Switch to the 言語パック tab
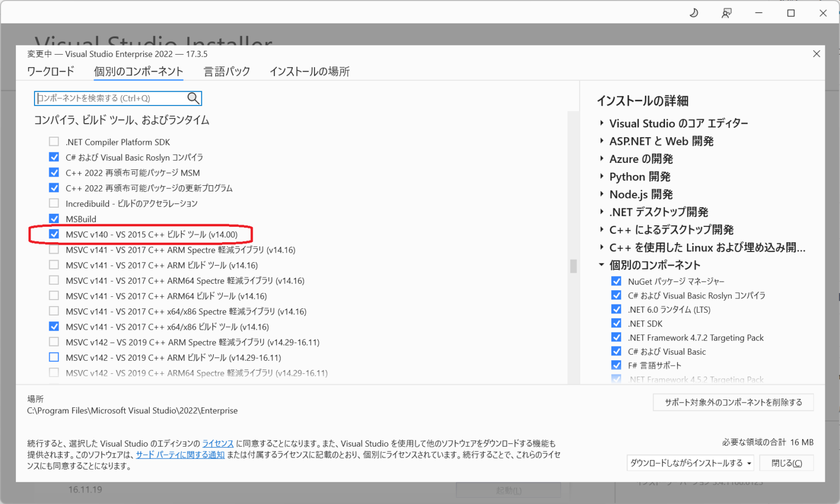 point(226,71)
